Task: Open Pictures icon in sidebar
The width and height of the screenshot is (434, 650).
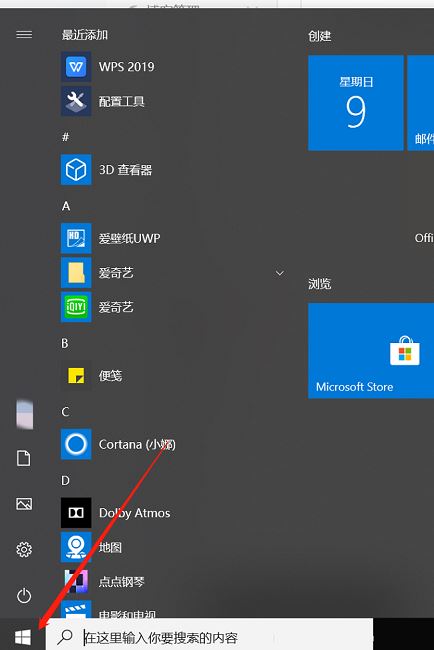Action: click(x=24, y=504)
